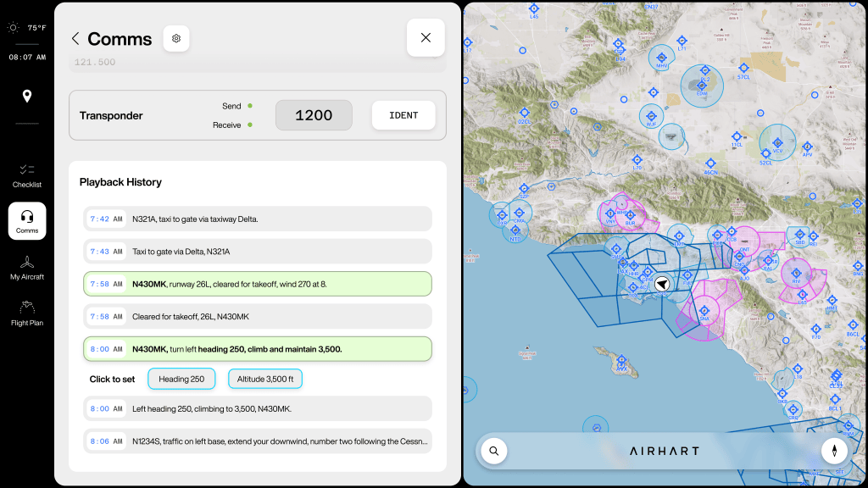The width and height of the screenshot is (868, 488).
Task: Open the Checklist sidebar section
Action: coord(26,176)
